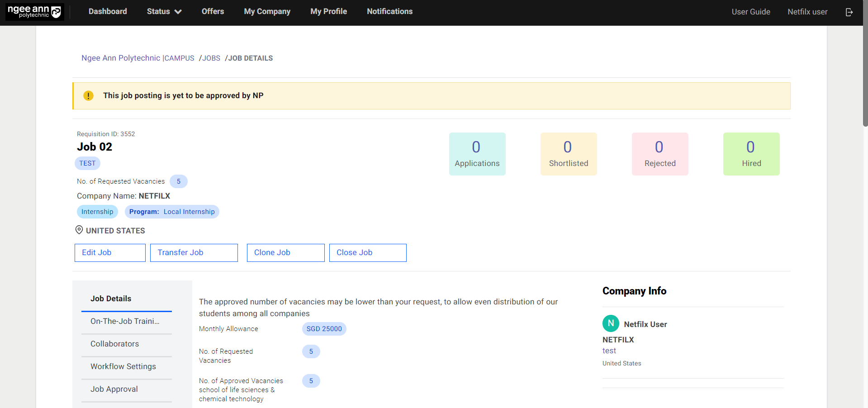Screen dimensions: 868x408
Task: Click the Applications count tile
Action: [477, 154]
